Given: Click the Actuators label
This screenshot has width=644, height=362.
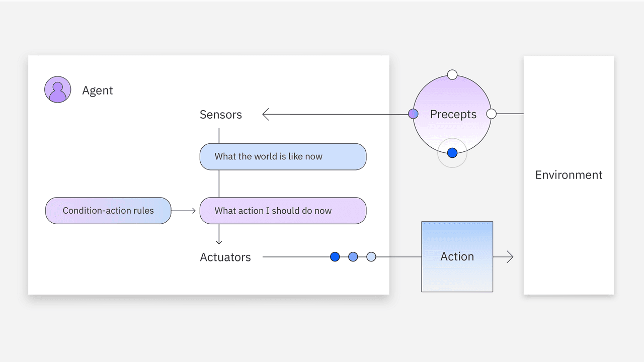Looking at the screenshot, I should click(x=225, y=257).
